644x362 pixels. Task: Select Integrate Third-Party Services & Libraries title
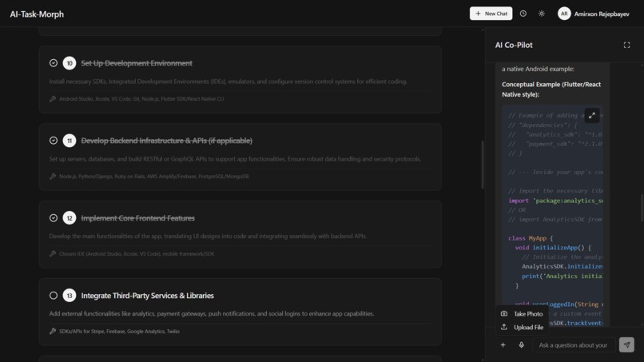click(x=147, y=296)
